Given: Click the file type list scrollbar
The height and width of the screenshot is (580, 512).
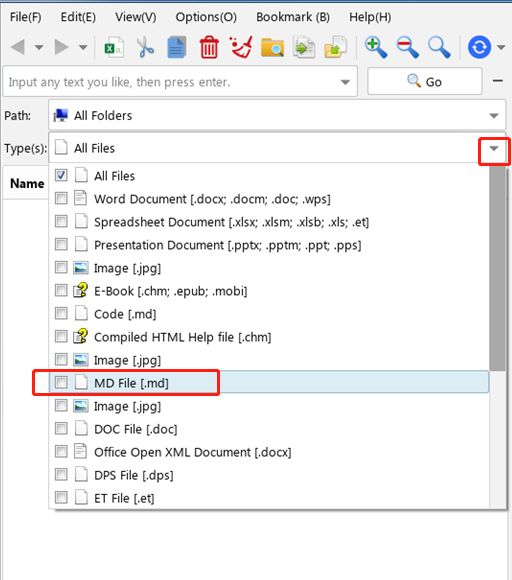Looking at the screenshot, I should 497,268.
